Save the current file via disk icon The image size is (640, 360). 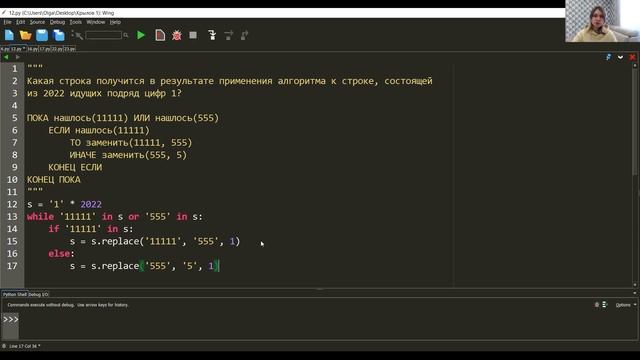point(42,35)
